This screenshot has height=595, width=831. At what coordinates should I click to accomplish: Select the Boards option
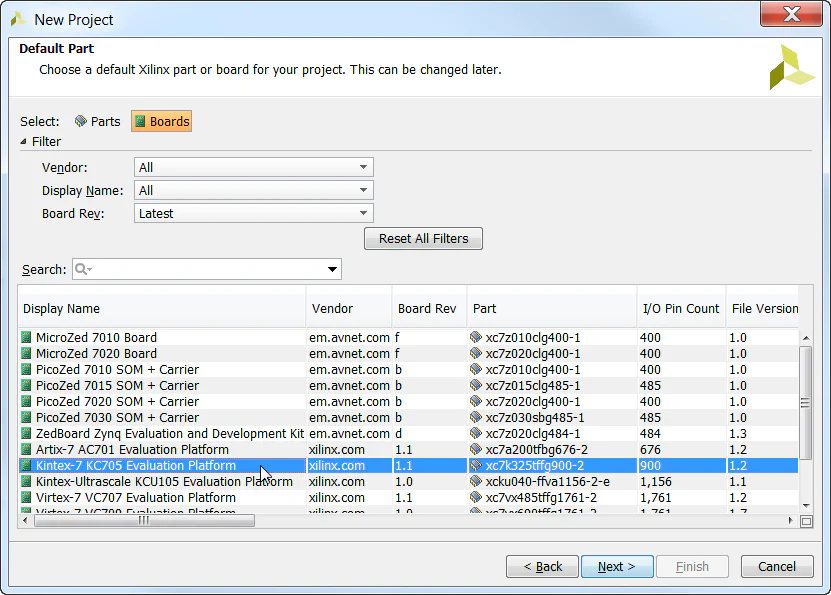coord(161,120)
